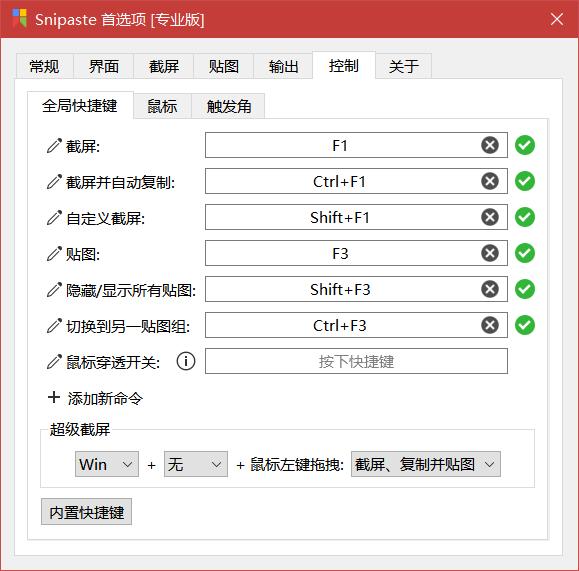Click the 鼠标左键拖拽 label
This screenshot has width=579, height=571.
pos(297,464)
